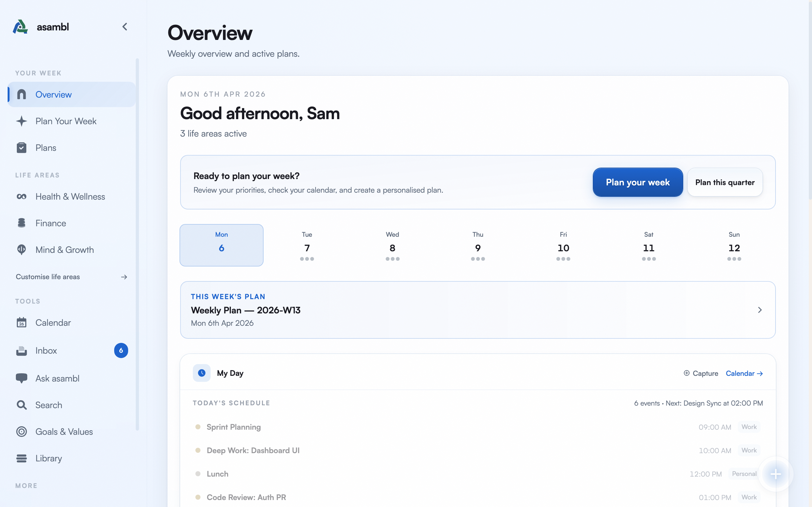The height and width of the screenshot is (507, 812).
Task: Open Goals & Values target icon
Action: (22, 432)
